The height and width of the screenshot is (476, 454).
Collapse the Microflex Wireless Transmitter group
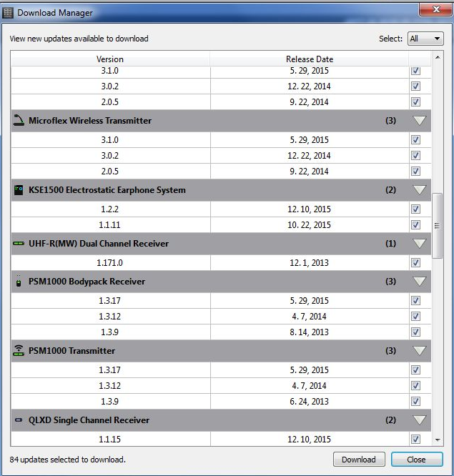tap(420, 121)
